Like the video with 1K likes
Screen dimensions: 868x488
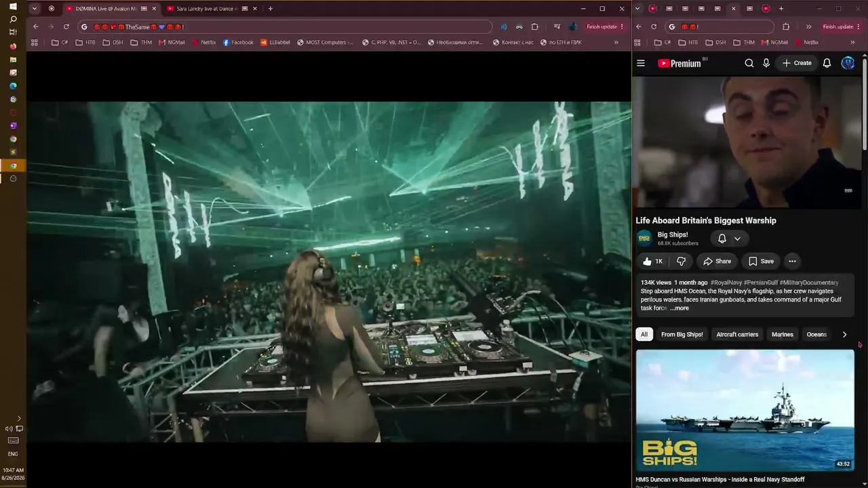[x=652, y=261]
